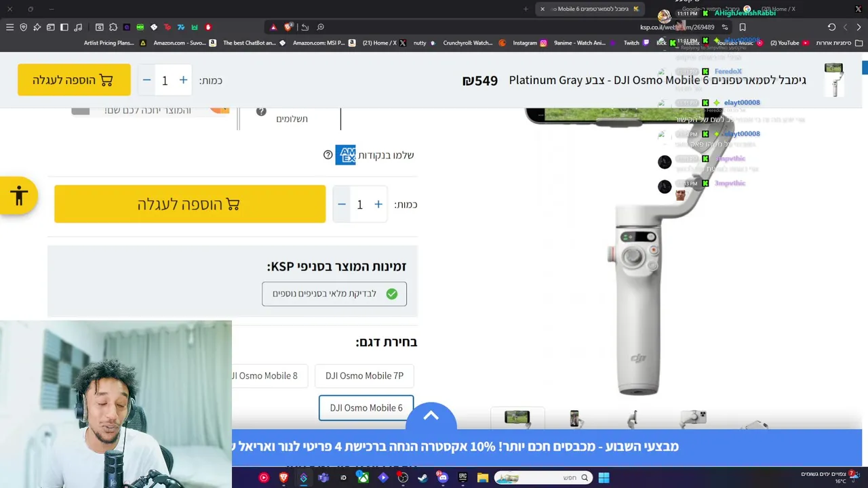Open Brave browser from the taskbar

283,478
